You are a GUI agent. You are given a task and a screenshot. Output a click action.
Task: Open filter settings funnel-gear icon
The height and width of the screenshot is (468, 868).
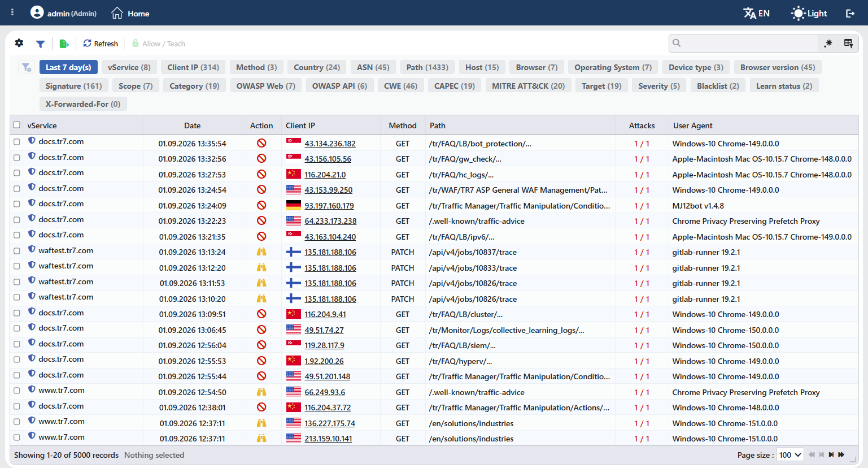(x=27, y=67)
